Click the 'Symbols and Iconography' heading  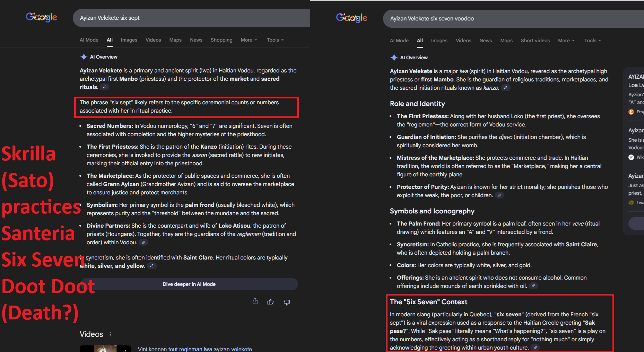[432, 211]
